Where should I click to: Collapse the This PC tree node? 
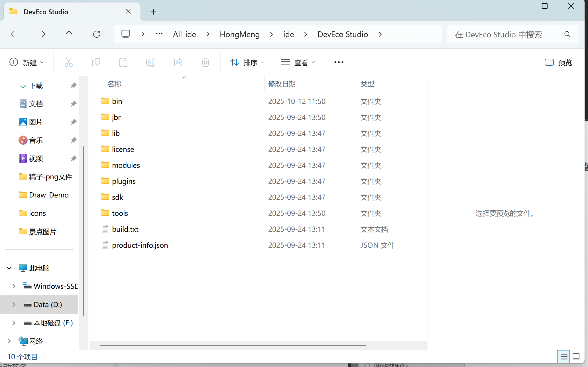[x=9, y=268]
